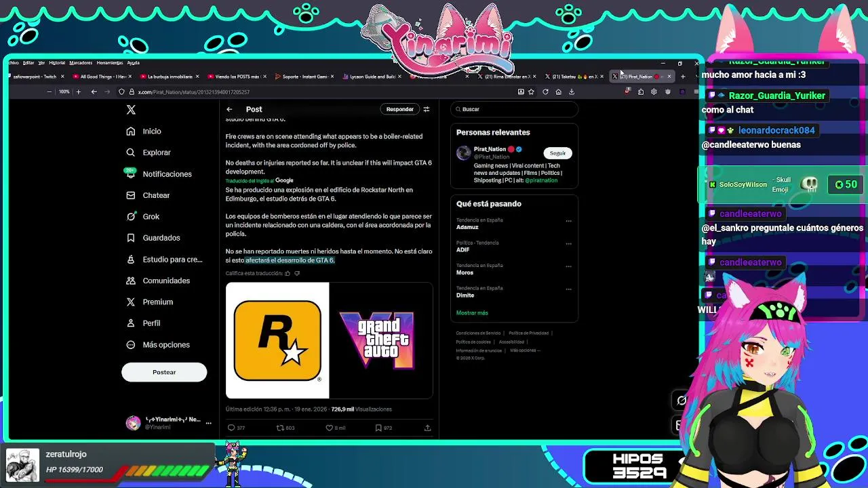Screen dimensions: 868x488
Task: Open browser downloads icon
Action: coord(572,92)
